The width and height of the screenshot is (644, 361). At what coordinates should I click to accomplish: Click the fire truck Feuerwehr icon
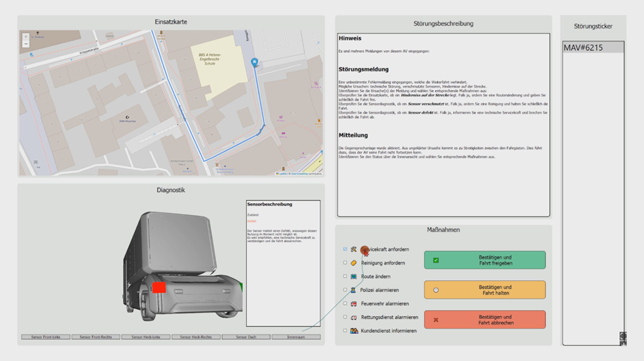coord(353,304)
